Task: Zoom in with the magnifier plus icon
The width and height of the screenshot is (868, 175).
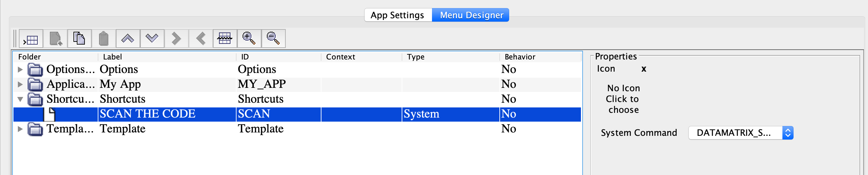Action: [249, 39]
